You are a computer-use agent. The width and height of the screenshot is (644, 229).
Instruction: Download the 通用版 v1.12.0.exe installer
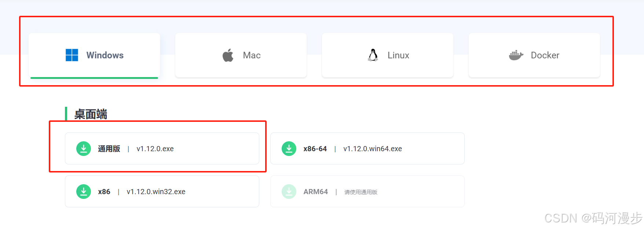[x=162, y=149]
